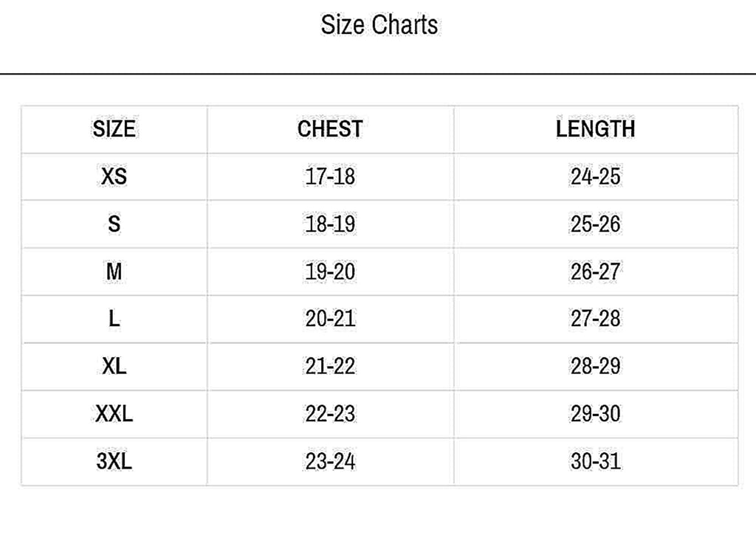Select the M size row label
756x546 pixels.
(x=114, y=272)
